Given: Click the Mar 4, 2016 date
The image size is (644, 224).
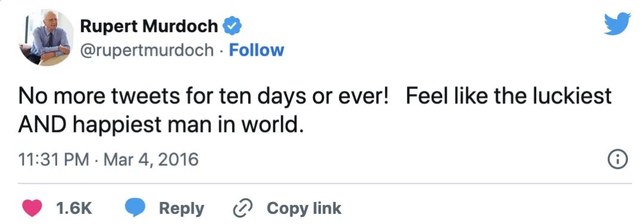Looking at the screenshot, I should tap(151, 159).
